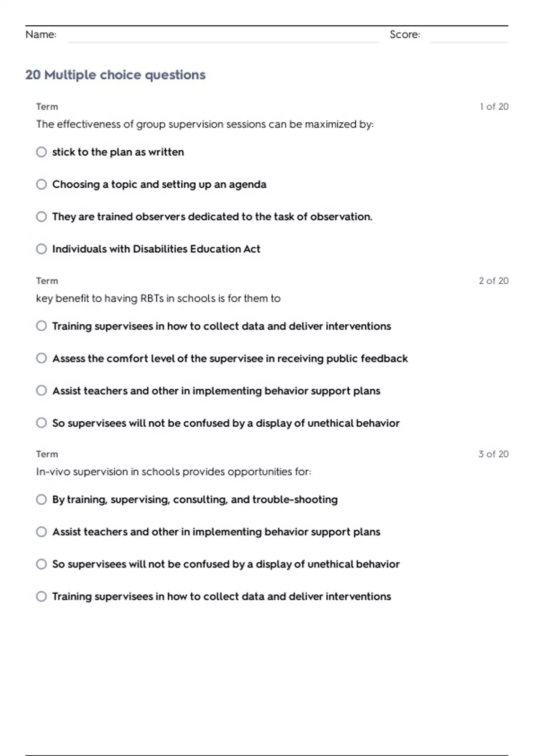The width and height of the screenshot is (534, 756).
Task: Pick "Individuals with Disabilities Education Act" radio button
Action: pyautogui.click(x=41, y=249)
